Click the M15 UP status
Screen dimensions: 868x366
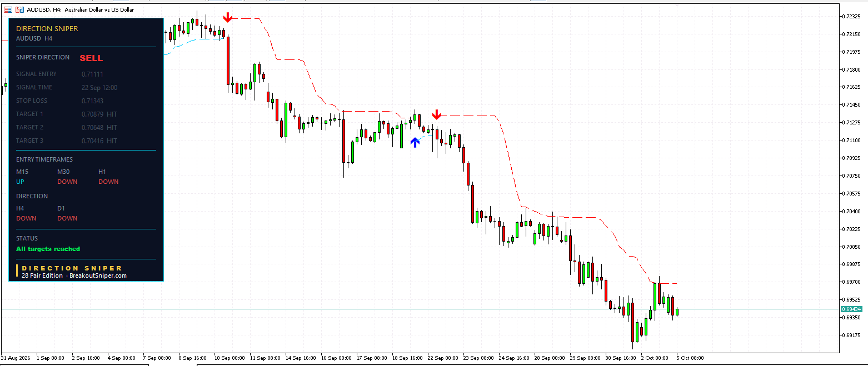click(x=21, y=182)
